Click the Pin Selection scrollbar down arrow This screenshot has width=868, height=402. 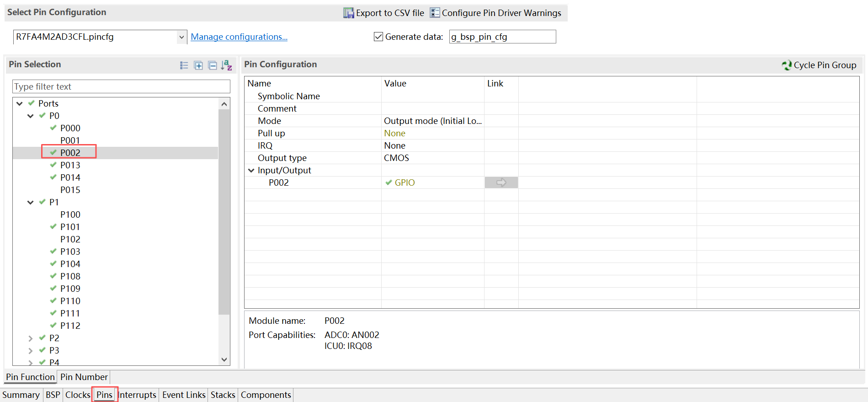click(x=224, y=359)
